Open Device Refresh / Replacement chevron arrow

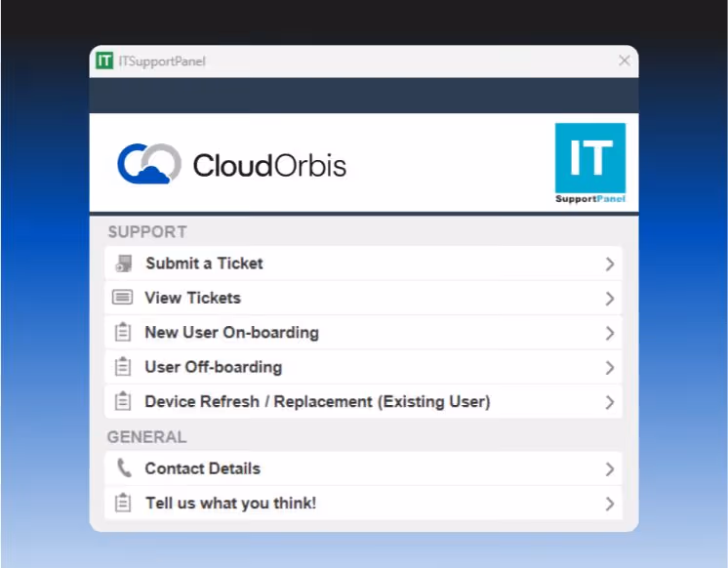pyautogui.click(x=610, y=402)
